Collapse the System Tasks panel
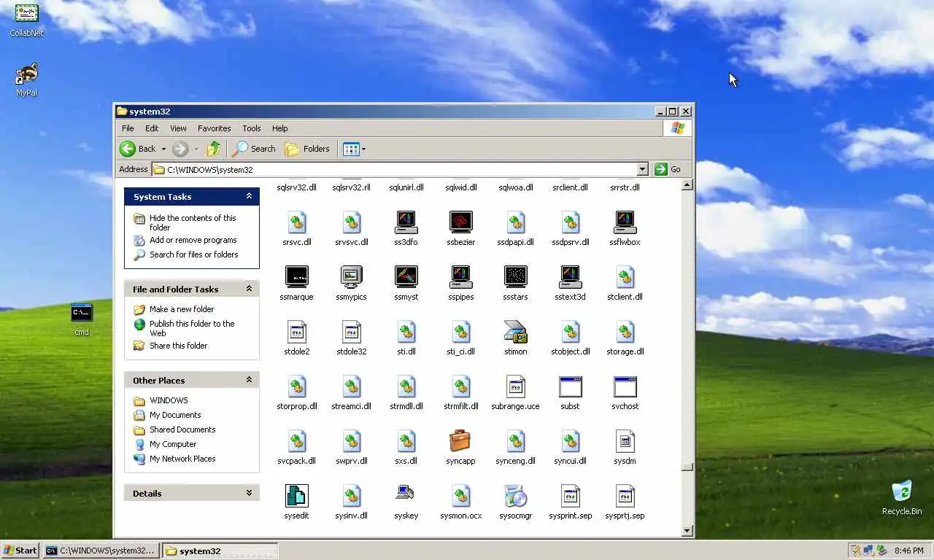This screenshot has height=560, width=934. point(249,196)
